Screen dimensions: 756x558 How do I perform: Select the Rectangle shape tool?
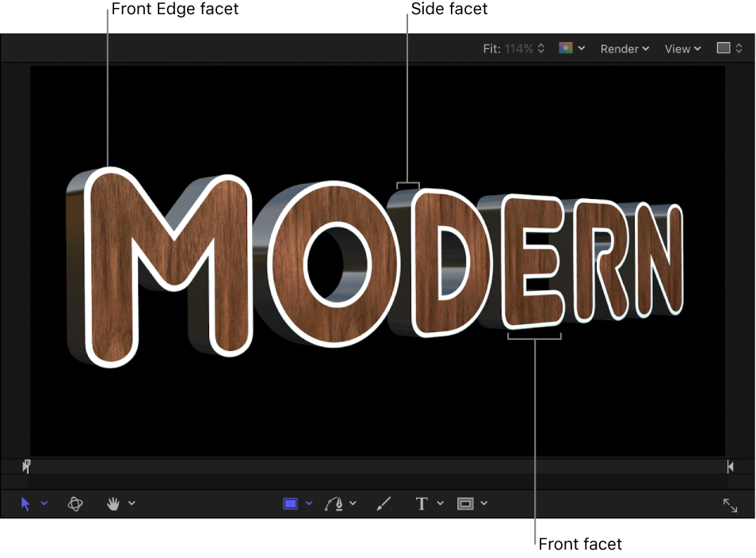click(292, 503)
